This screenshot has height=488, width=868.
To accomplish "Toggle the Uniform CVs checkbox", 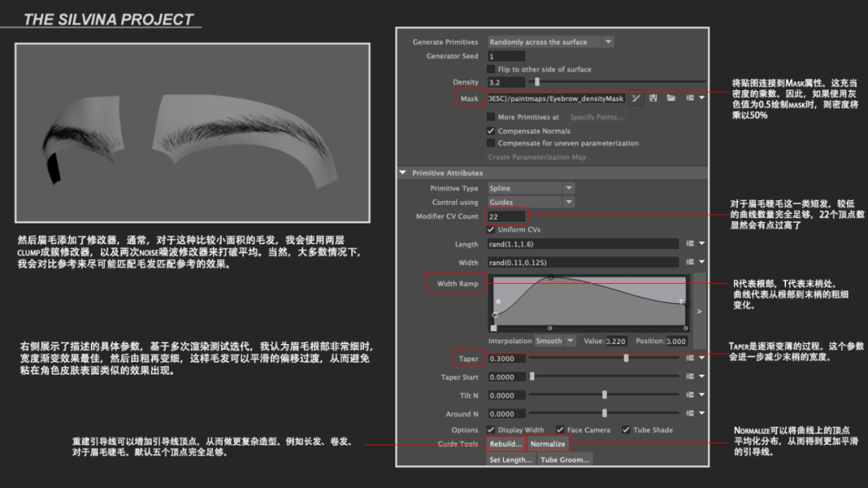I will (x=490, y=229).
